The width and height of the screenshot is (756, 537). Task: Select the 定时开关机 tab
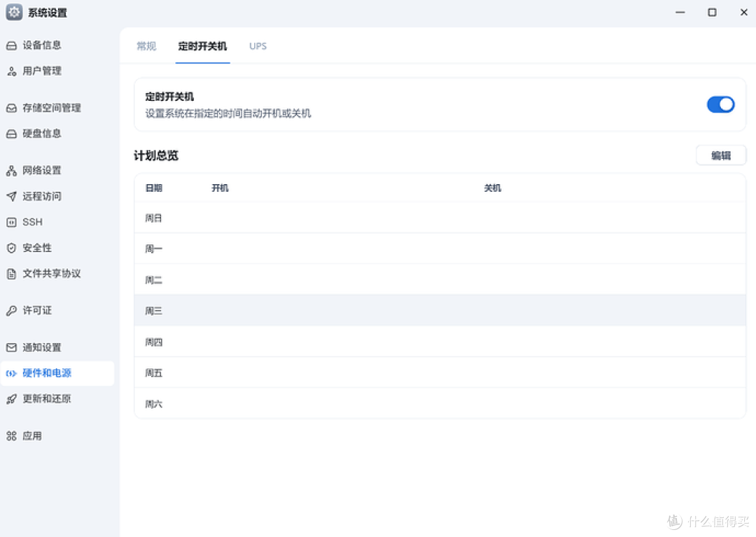(x=202, y=46)
